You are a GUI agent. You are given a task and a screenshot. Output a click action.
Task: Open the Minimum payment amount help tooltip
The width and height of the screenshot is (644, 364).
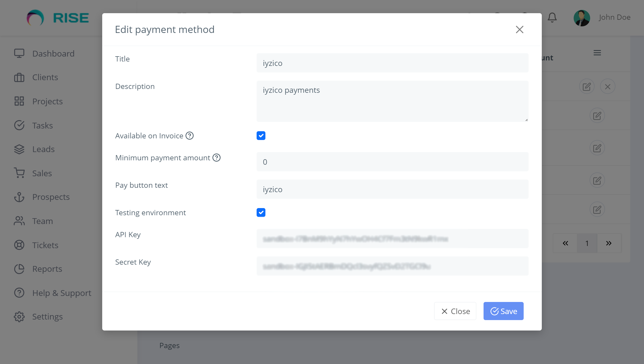[216, 158]
